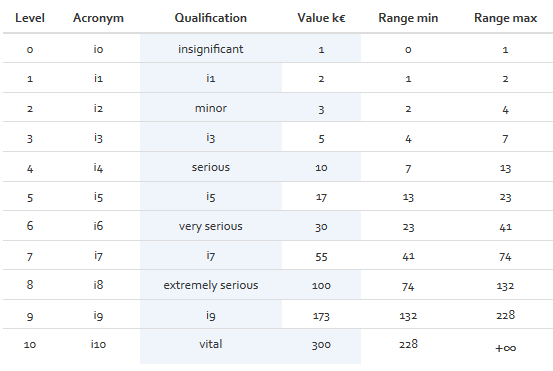This screenshot has width=553, height=371.
Task: Select the Value k€ column header
Action: [x=321, y=18]
